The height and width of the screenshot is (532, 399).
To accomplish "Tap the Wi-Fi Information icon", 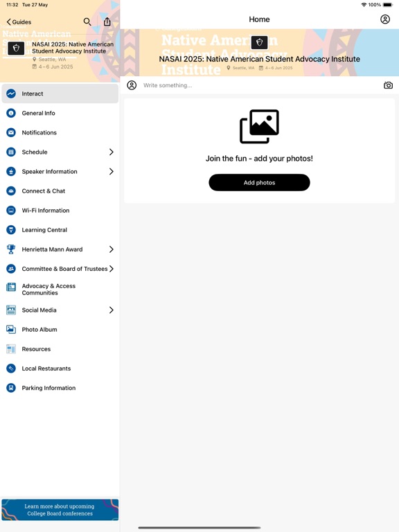I will pyautogui.click(x=11, y=211).
